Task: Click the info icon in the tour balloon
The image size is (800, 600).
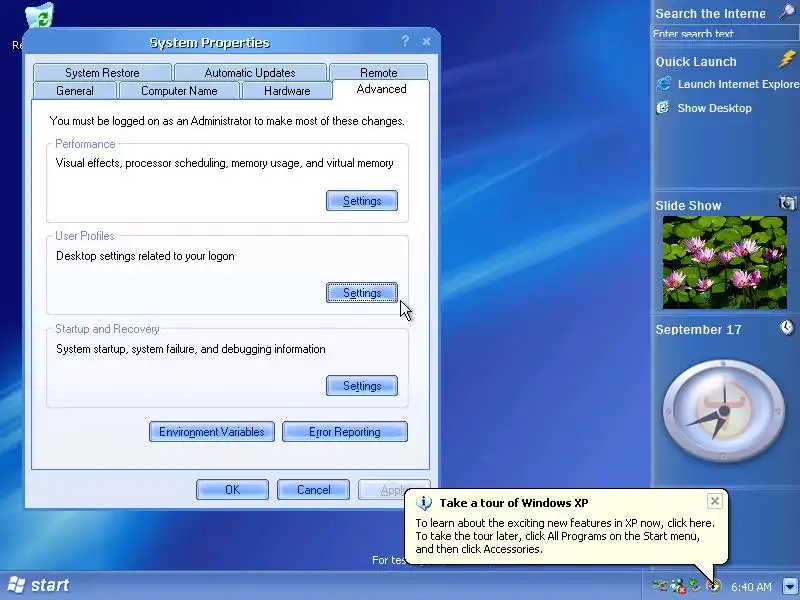Action: [423, 503]
